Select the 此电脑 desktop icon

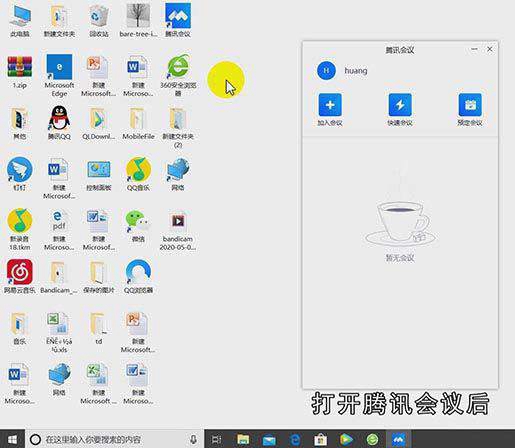(x=20, y=20)
